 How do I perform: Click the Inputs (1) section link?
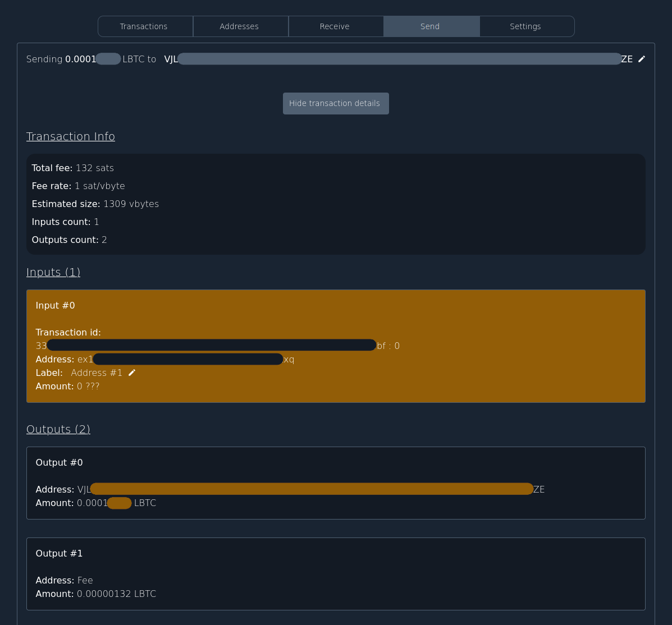point(53,272)
